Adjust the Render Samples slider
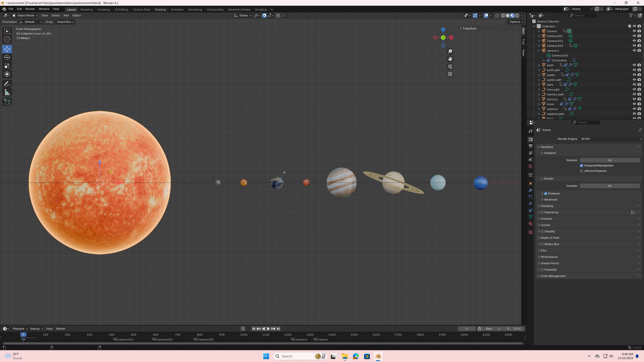Viewport: 644px width, 362px height. point(609,186)
